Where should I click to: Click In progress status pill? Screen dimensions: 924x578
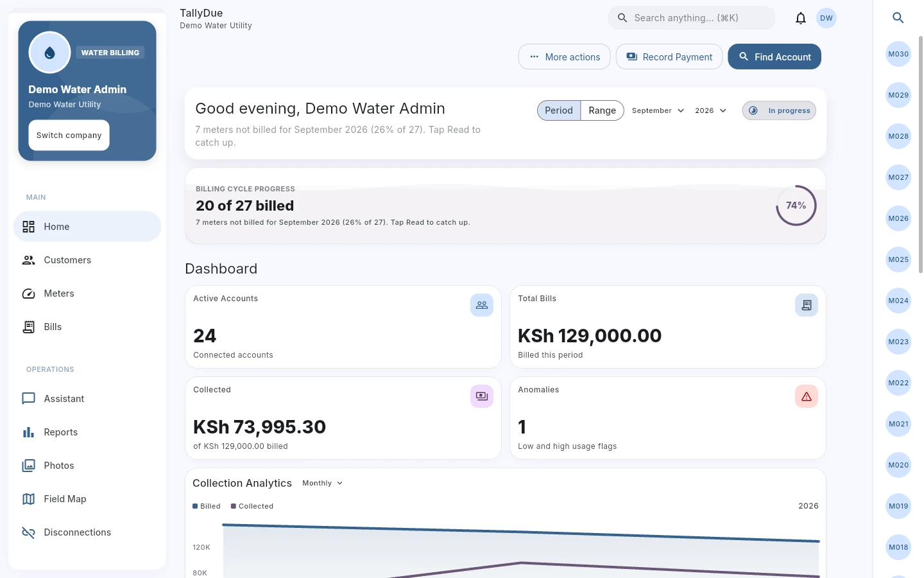tap(779, 110)
